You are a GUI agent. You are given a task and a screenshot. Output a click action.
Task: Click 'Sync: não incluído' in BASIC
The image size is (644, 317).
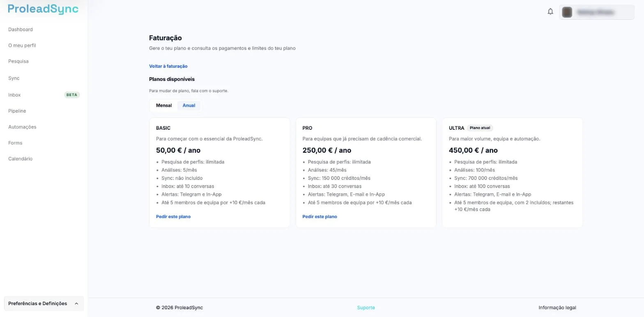point(182,179)
